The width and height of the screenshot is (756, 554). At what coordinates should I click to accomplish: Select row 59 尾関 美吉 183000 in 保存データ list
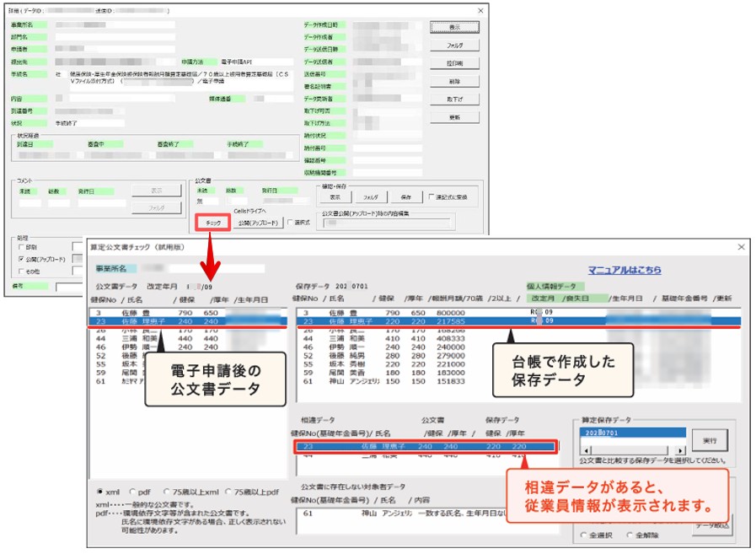(518, 373)
